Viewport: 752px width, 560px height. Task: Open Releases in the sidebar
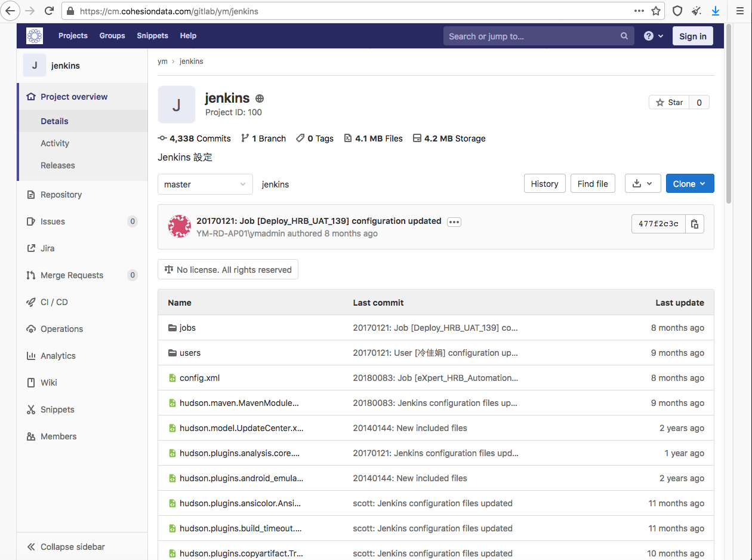[x=82, y=165]
